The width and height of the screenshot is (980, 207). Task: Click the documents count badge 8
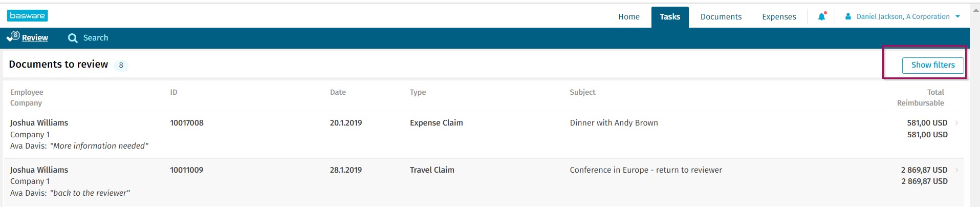click(121, 65)
